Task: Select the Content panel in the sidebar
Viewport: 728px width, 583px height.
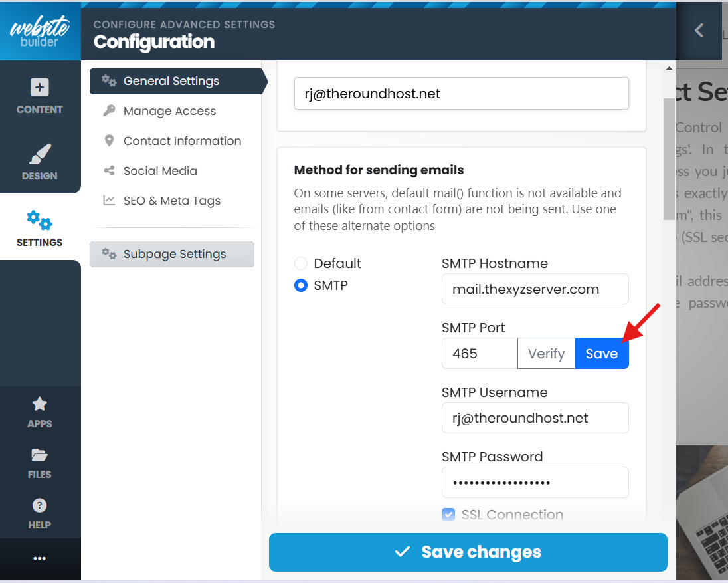Action: pos(40,95)
